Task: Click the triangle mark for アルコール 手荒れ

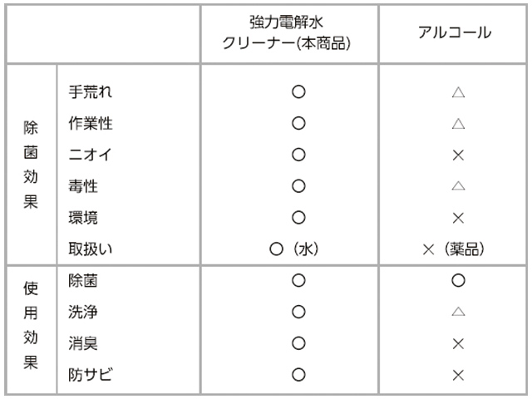Action: click(x=457, y=92)
